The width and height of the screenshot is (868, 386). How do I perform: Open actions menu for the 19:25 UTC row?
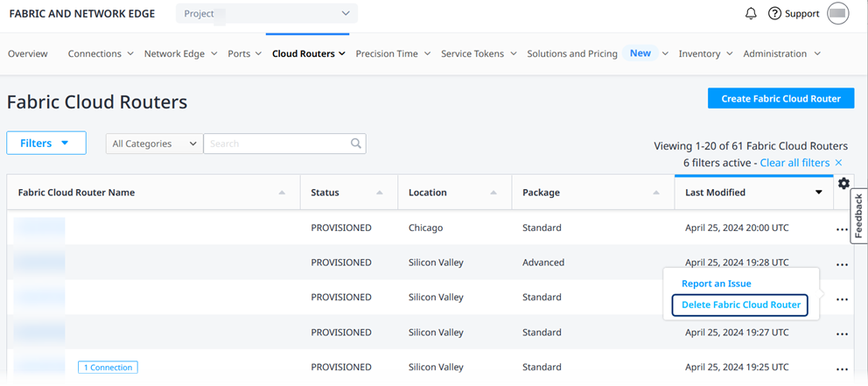click(842, 368)
